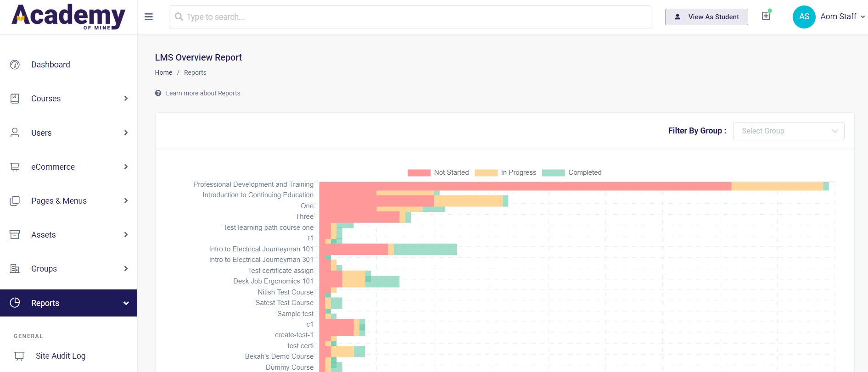The height and width of the screenshot is (372, 868).
Task: Expand the Users submenu chevron
Action: click(126, 133)
